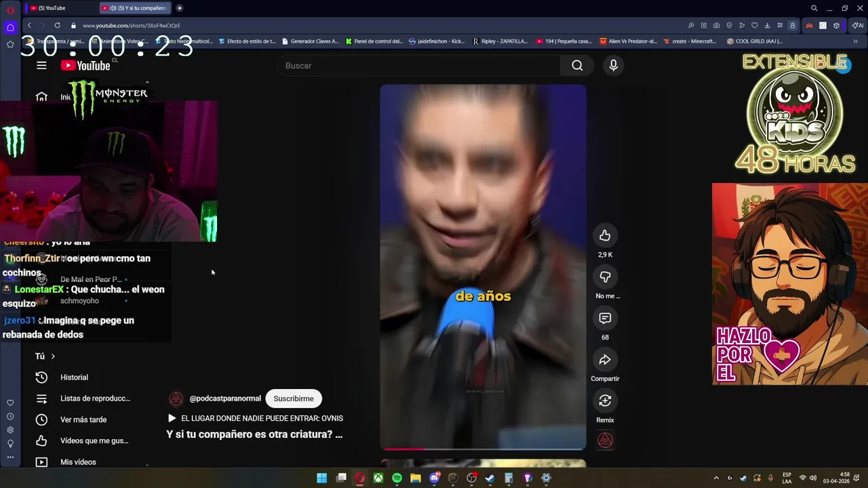The width and height of the screenshot is (868, 488).
Task: Reload the current page
Action: (57, 25)
